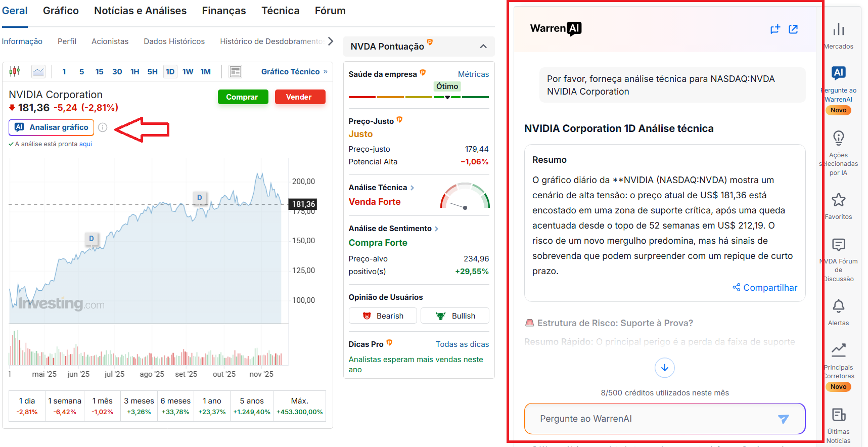
Task: Vote Bearish in user opinion
Action: pyautogui.click(x=383, y=316)
